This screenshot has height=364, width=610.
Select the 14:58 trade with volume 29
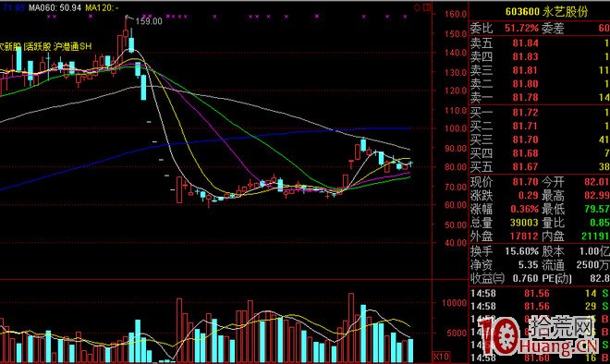[x=540, y=307]
